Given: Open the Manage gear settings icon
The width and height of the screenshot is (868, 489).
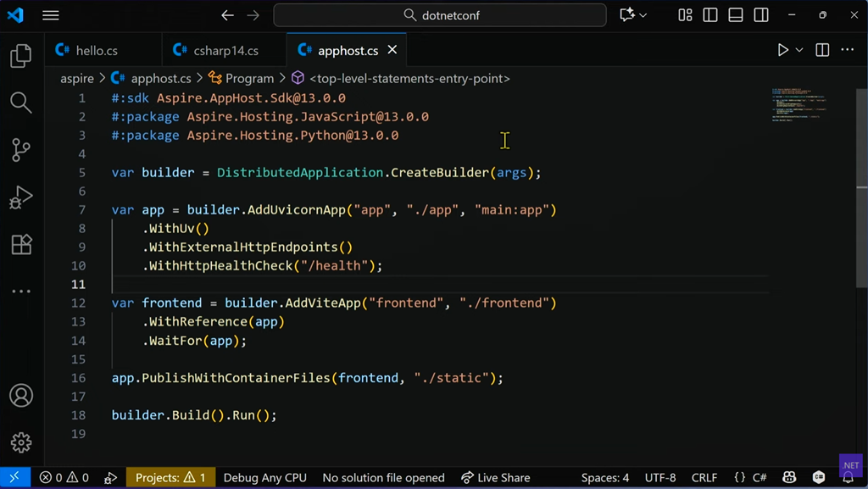Looking at the screenshot, I should coord(21,442).
